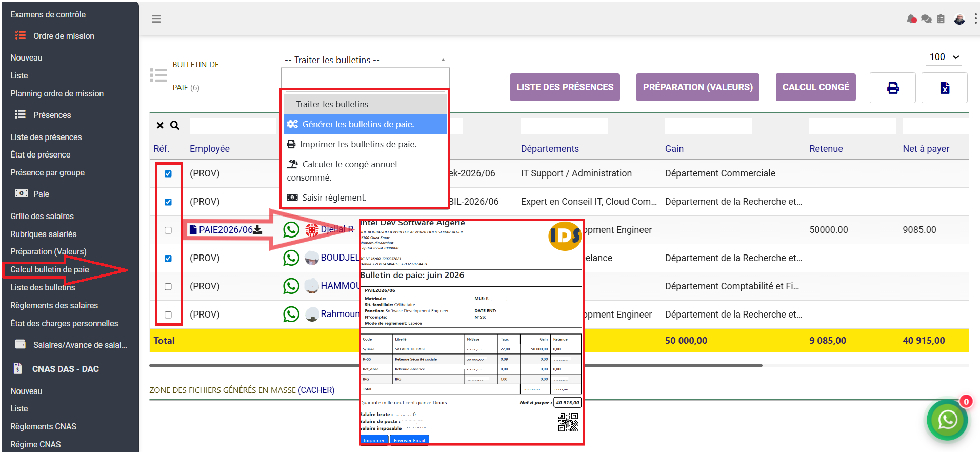The width and height of the screenshot is (980, 452).
Task: Select Calculer le congé annuel consommé
Action: [365, 171]
